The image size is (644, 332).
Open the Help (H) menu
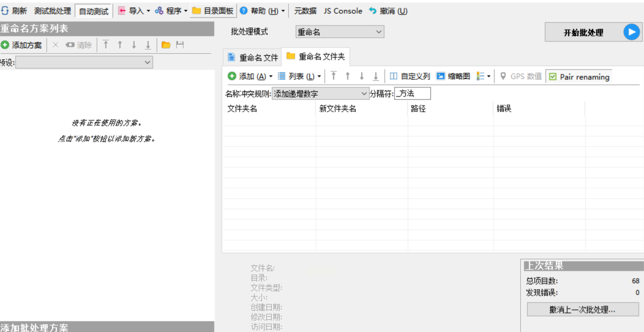click(x=263, y=11)
